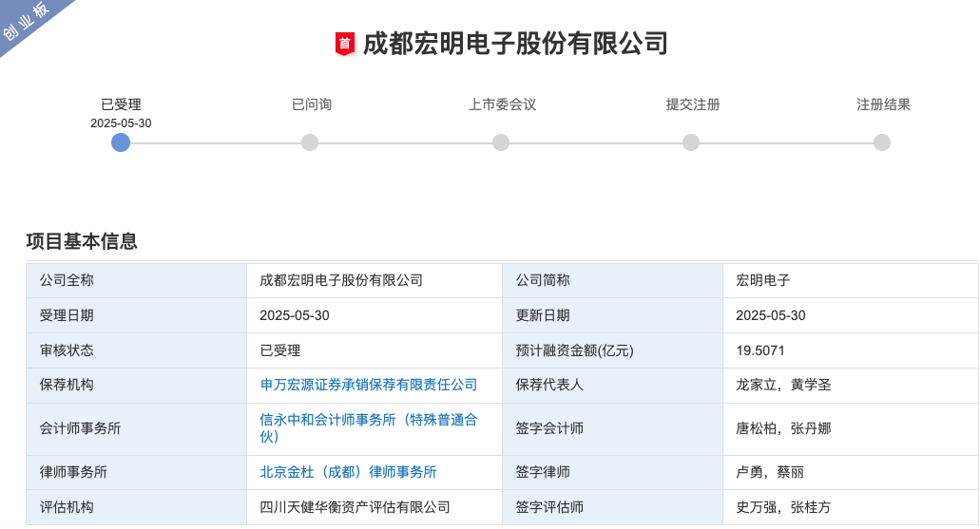Click the 19.5071 financing amount value
Viewport: 980px width, 529px height.
click(x=760, y=350)
